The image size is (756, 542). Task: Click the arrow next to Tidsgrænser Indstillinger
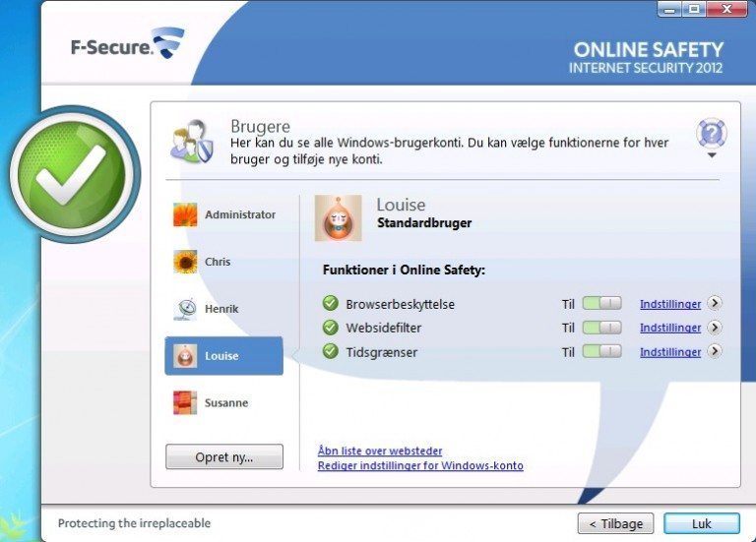[x=715, y=351]
